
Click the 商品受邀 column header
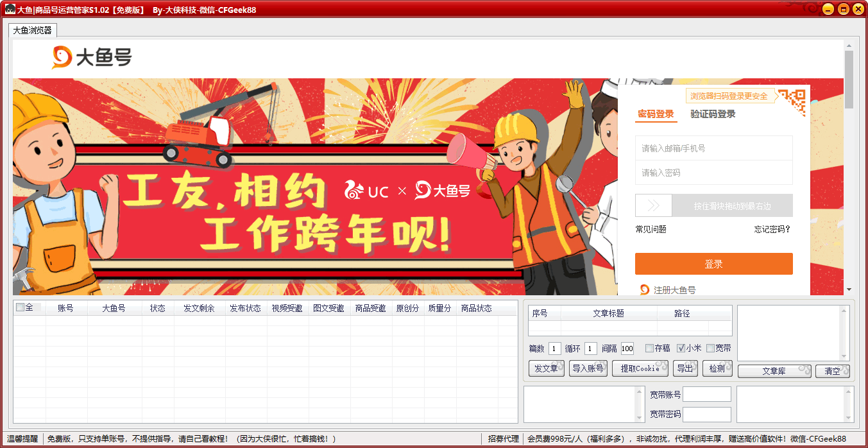pos(371,308)
